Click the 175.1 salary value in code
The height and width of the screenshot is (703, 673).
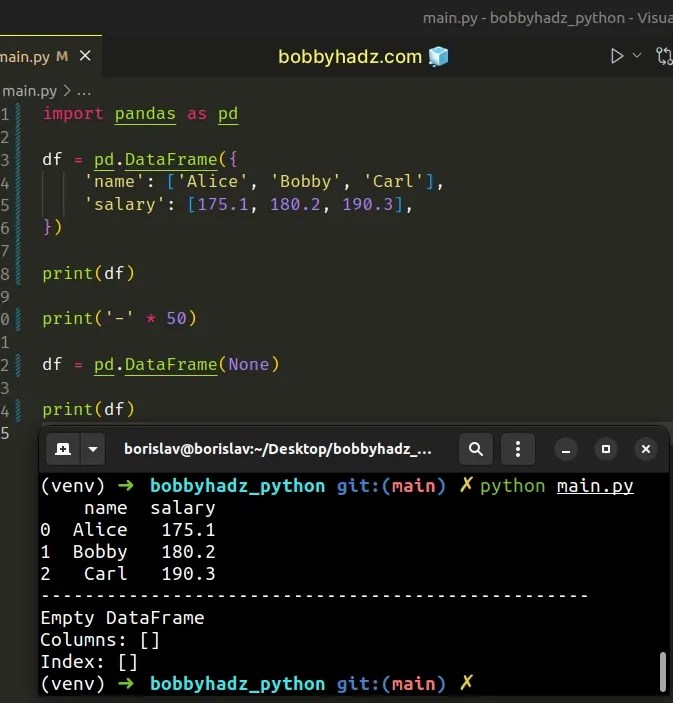[x=223, y=205]
